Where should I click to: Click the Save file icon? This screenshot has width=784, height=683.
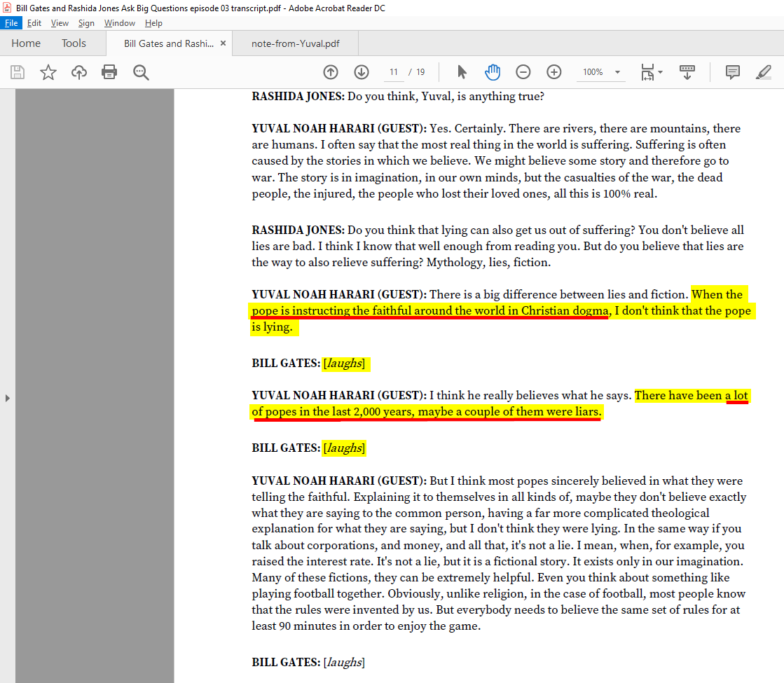[x=18, y=72]
